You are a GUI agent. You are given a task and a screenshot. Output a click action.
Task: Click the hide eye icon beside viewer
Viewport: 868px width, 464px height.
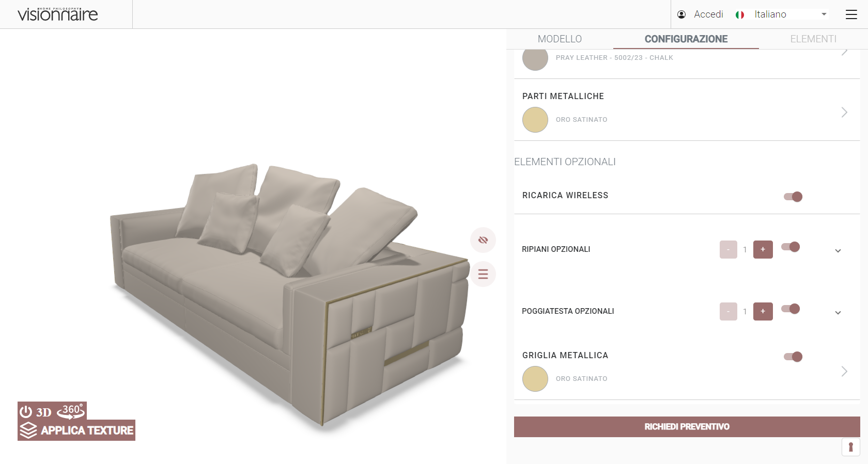[x=483, y=240]
